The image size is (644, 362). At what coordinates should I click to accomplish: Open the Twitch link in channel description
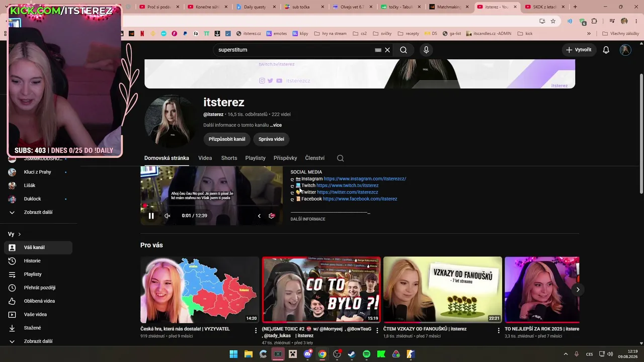pyautogui.click(x=347, y=186)
